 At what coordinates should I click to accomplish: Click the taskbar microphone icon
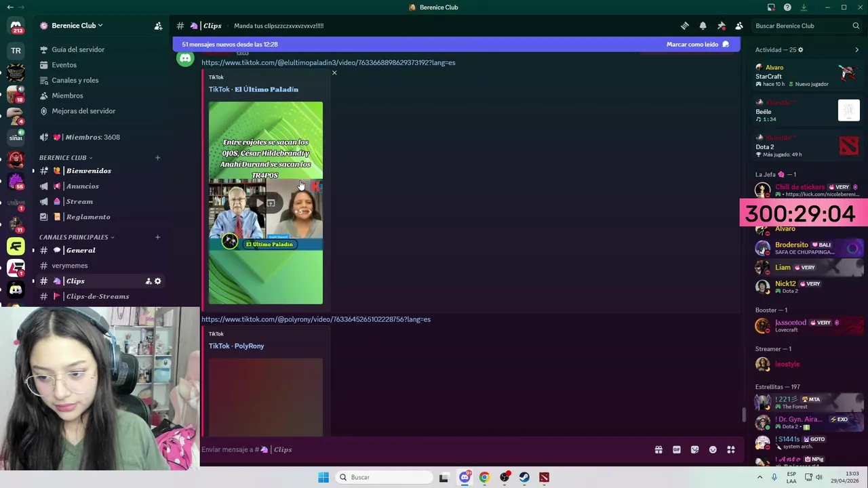(774, 477)
